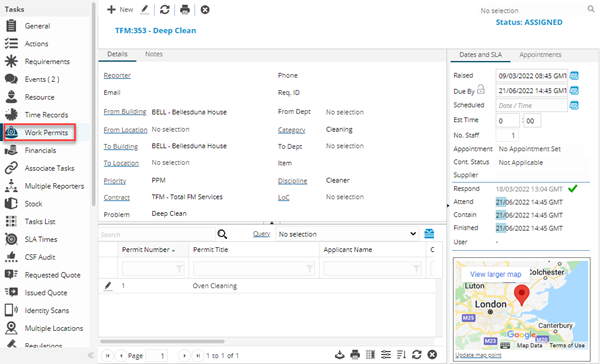600x364 pixels.
Task: Open the Financials section
Action: click(40, 150)
